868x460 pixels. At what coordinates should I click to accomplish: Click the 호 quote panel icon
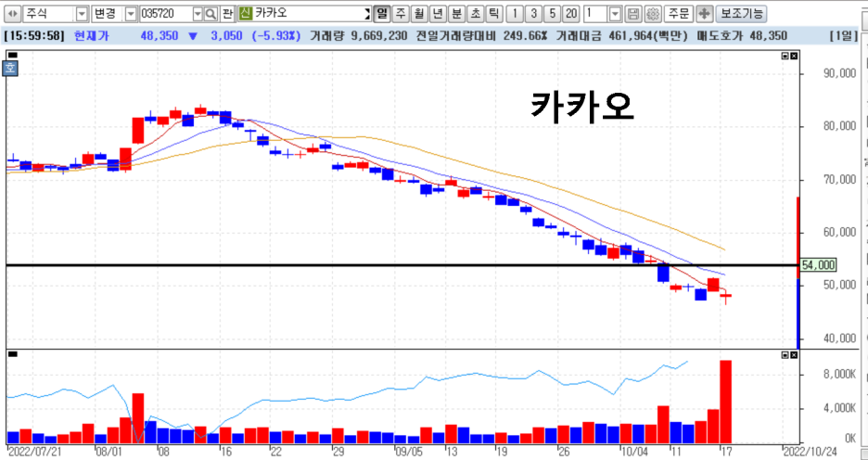pos(11,68)
